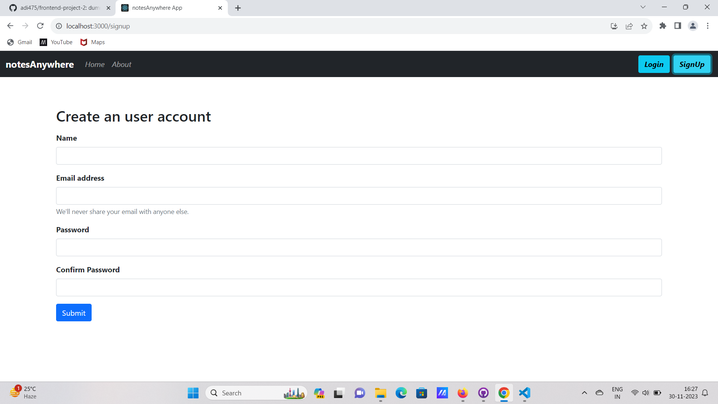Viewport: 718px width, 404px height.
Task: Open the YouTube bookmark
Action: click(56, 42)
